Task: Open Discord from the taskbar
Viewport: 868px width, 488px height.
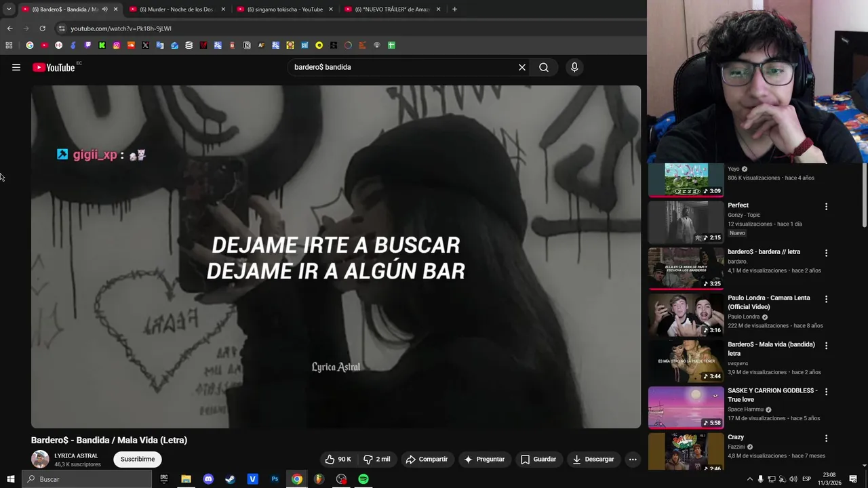Action: [x=208, y=479]
